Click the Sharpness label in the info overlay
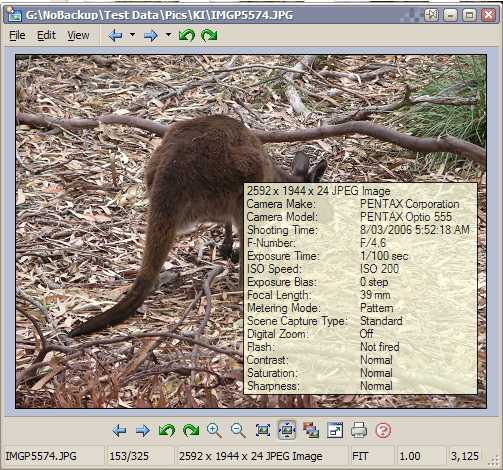 point(273,386)
